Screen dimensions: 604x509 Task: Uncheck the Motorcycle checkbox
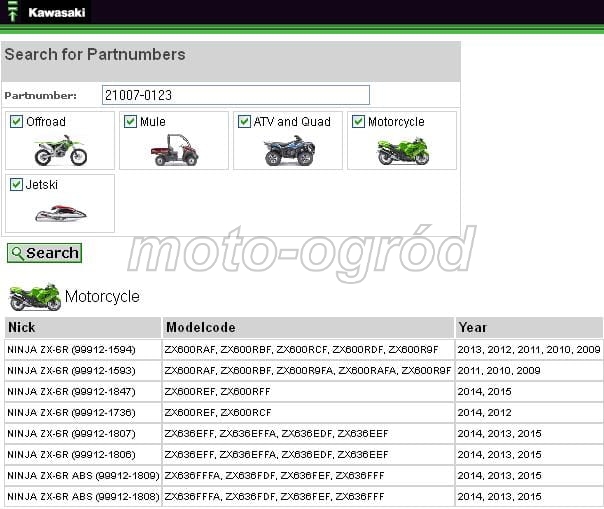tap(358, 122)
